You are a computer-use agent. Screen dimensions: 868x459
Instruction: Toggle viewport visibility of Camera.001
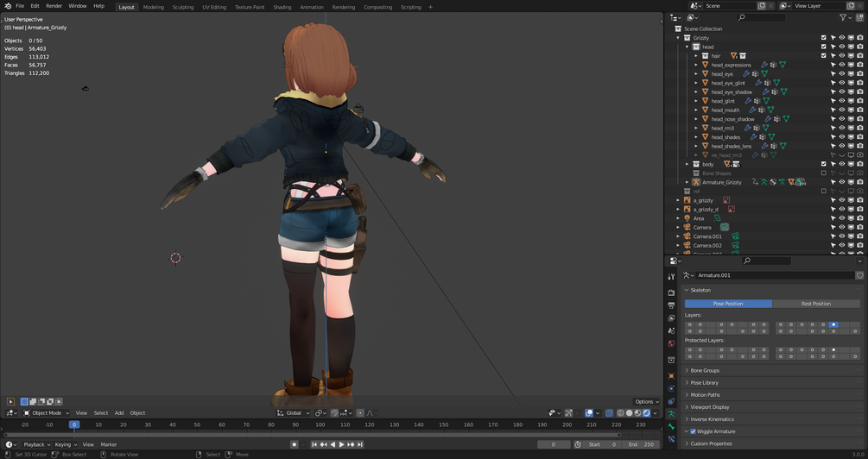coord(842,236)
